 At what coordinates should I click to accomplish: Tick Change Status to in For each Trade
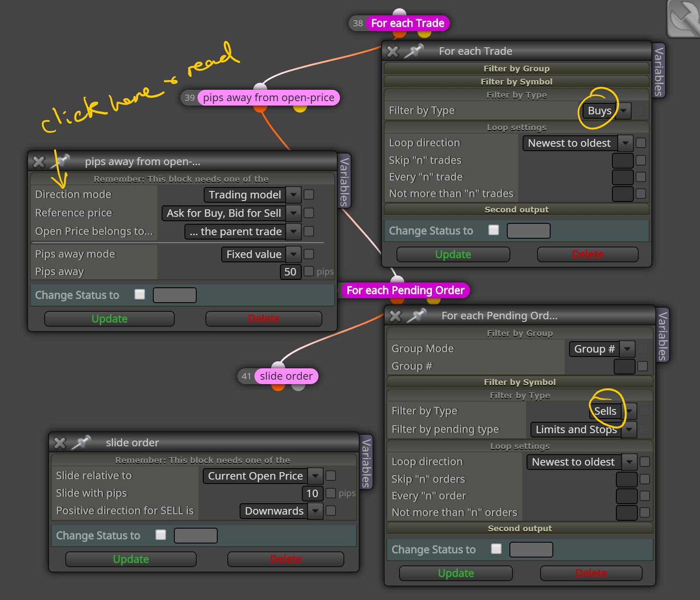pos(494,230)
